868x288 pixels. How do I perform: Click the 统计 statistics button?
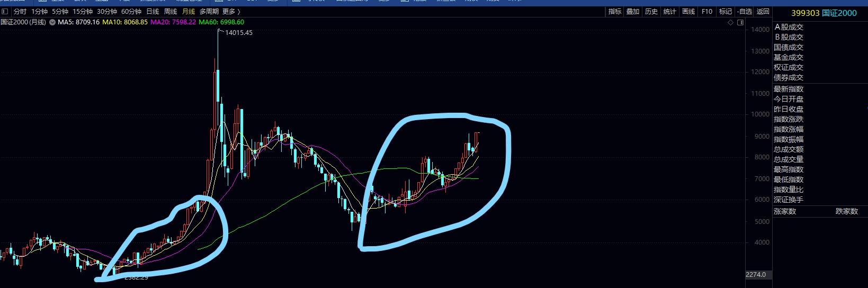(670, 11)
